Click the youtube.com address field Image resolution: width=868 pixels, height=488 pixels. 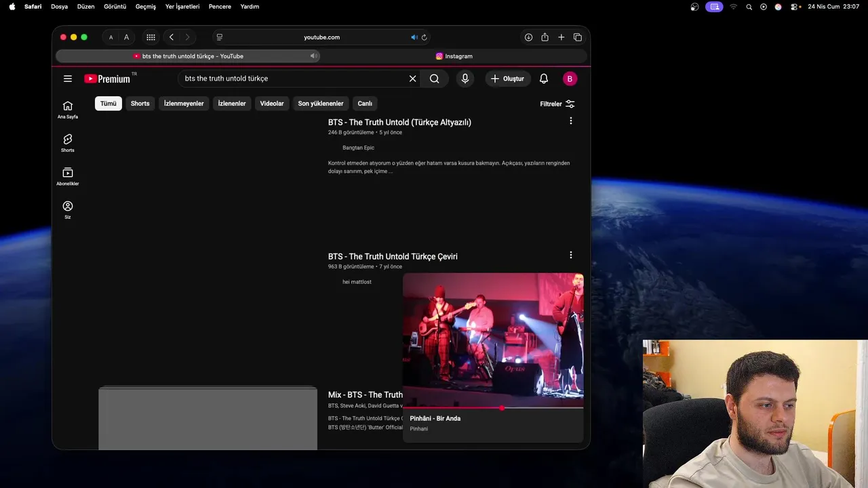point(321,37)
